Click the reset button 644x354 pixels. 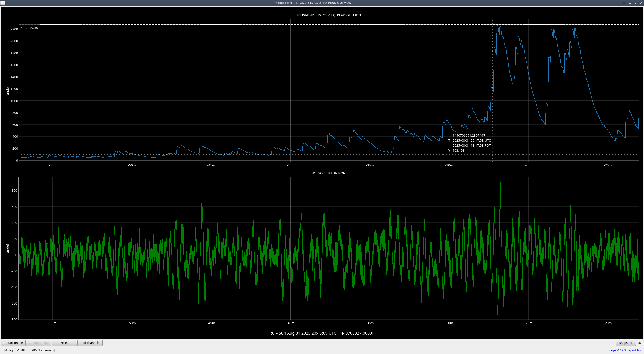coord(64,343)
